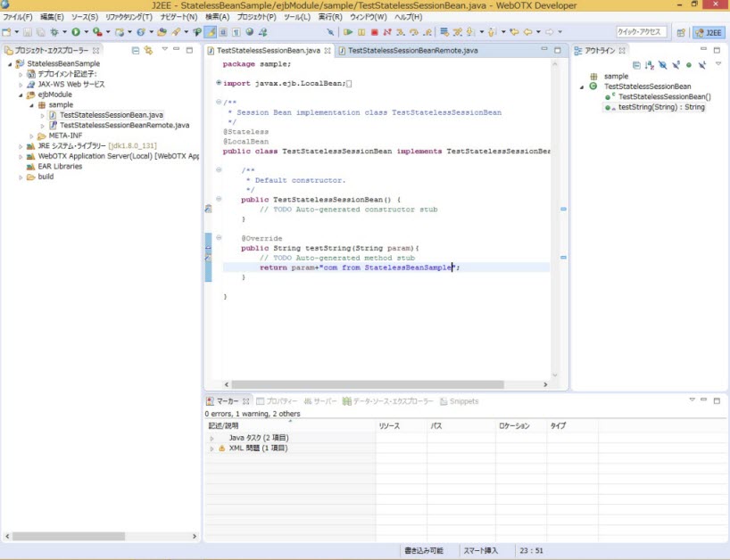
Task: Switch to the J2EE perspective button
Action: point(709,32)
